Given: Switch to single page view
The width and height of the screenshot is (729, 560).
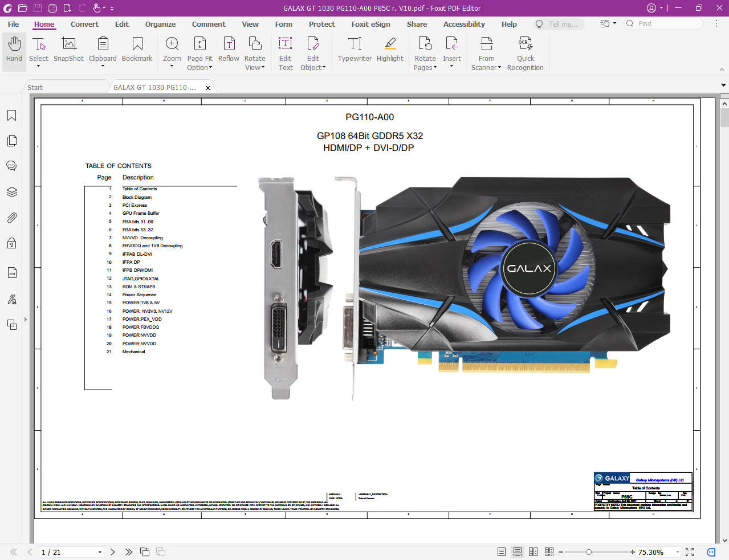Looking at the screenshot, I should tap(502, 552).
